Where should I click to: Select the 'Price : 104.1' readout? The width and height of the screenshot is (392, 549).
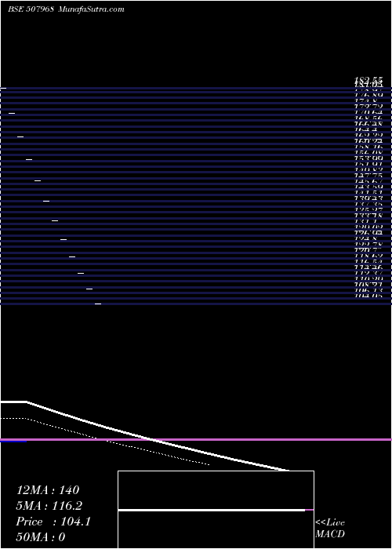coord(53,522)
